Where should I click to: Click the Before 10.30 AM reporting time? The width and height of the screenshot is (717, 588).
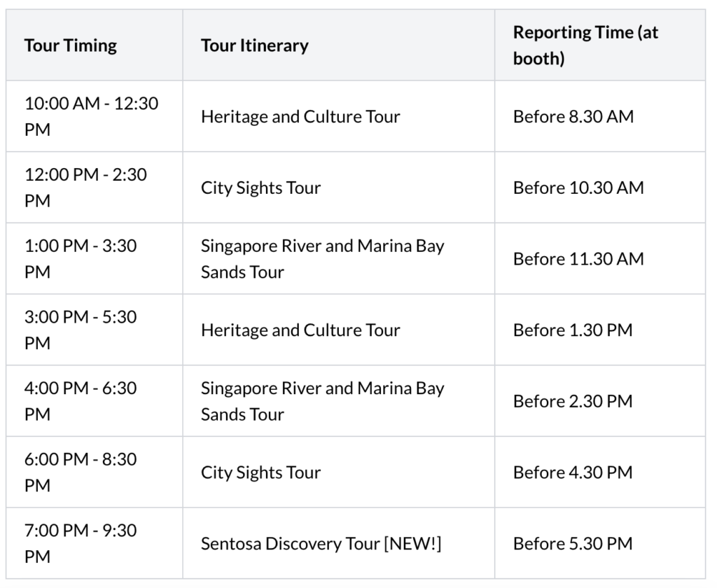[578, 188]
